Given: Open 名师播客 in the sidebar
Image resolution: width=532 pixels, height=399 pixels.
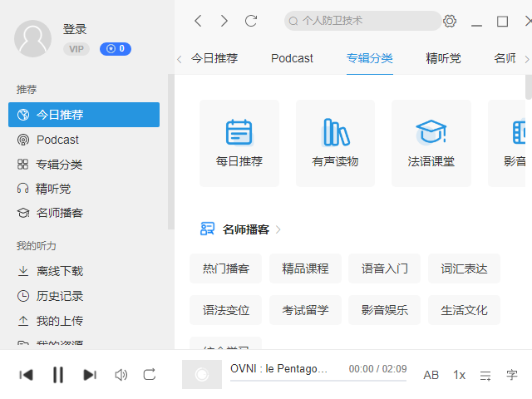Looking at the screenshot, I should (84, 213).
